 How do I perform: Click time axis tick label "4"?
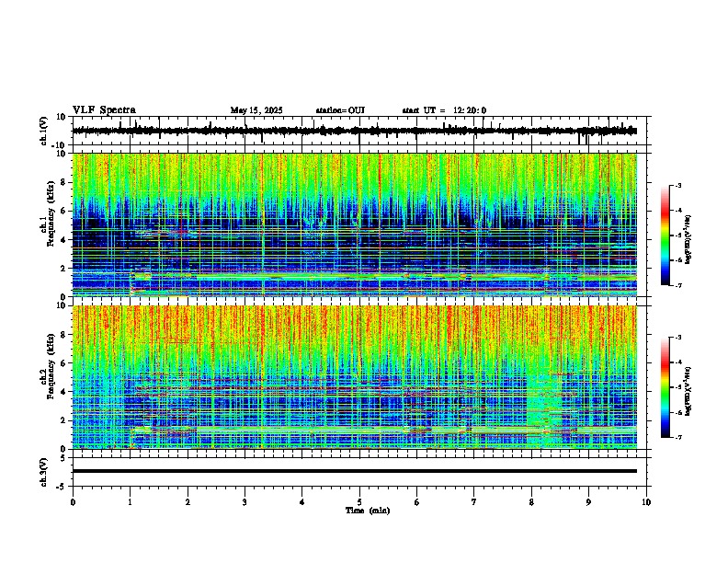coord(302,502)
